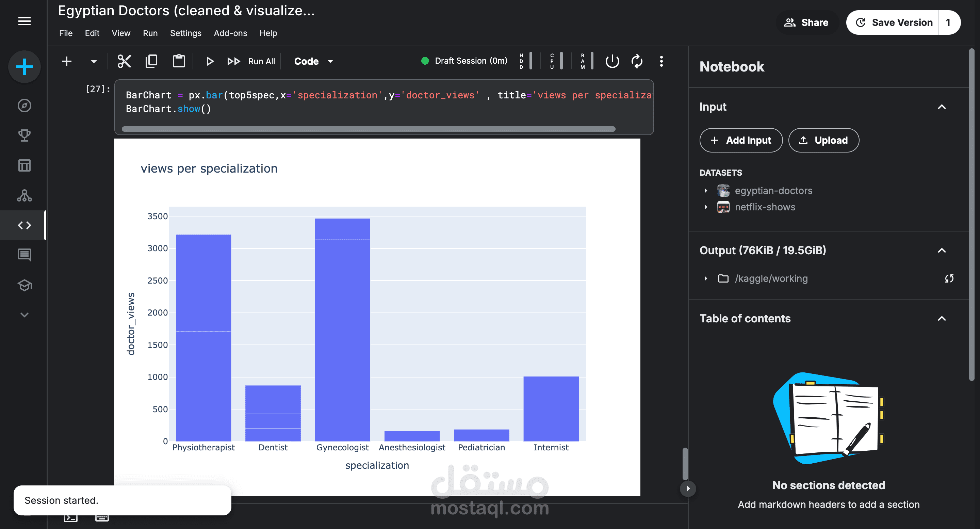
Task: Click Add Input button
Action: pyautogui.click(x=741, y=141)
